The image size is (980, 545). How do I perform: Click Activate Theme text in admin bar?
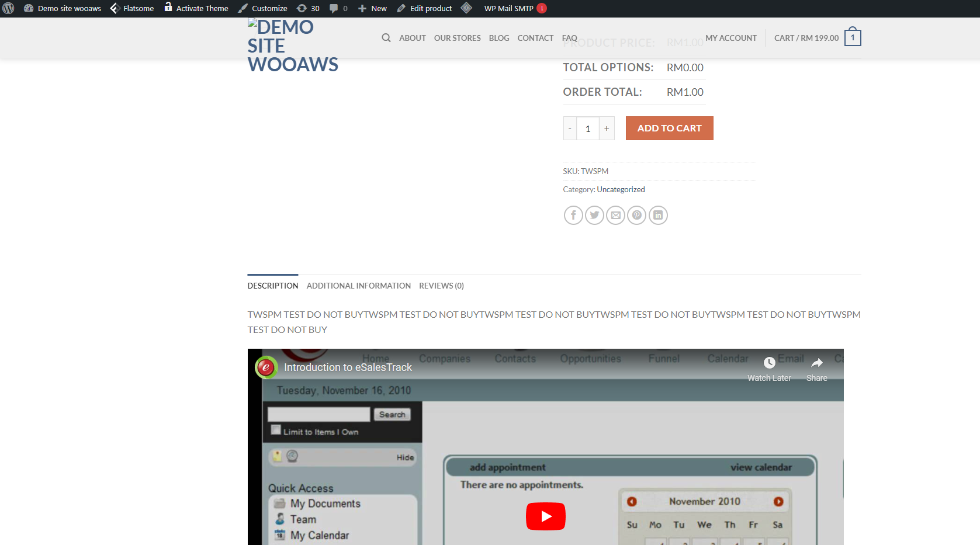202,8
